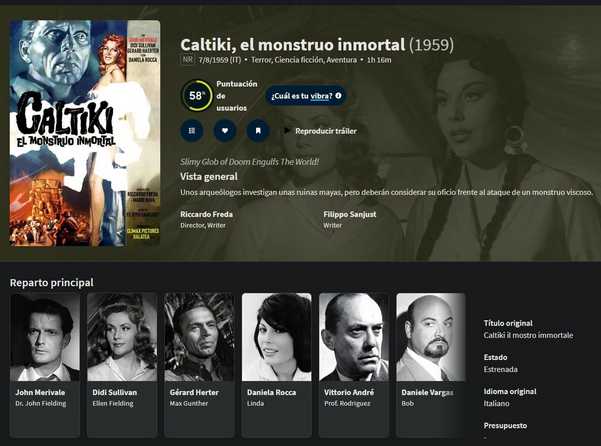Click the Puntuación de usuarios label
Viewport: 601px width, 446px height.
click(x=237, y=96)
